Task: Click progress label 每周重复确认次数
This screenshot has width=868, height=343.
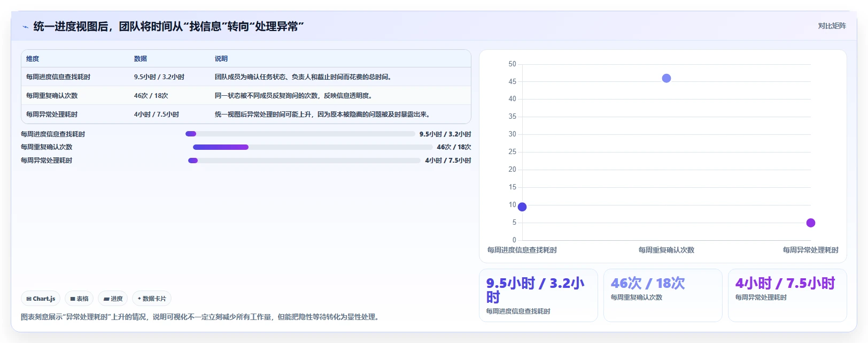Action: [46, 147]
